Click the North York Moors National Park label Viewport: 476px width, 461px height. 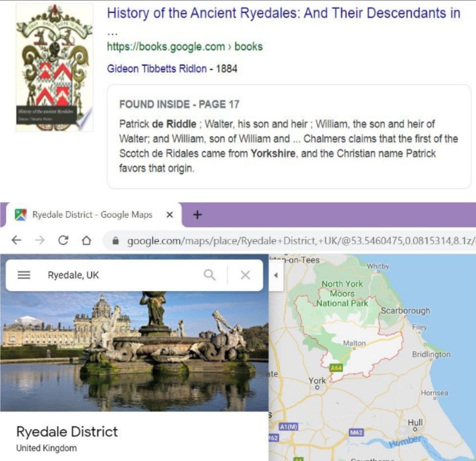coord(342,293)
